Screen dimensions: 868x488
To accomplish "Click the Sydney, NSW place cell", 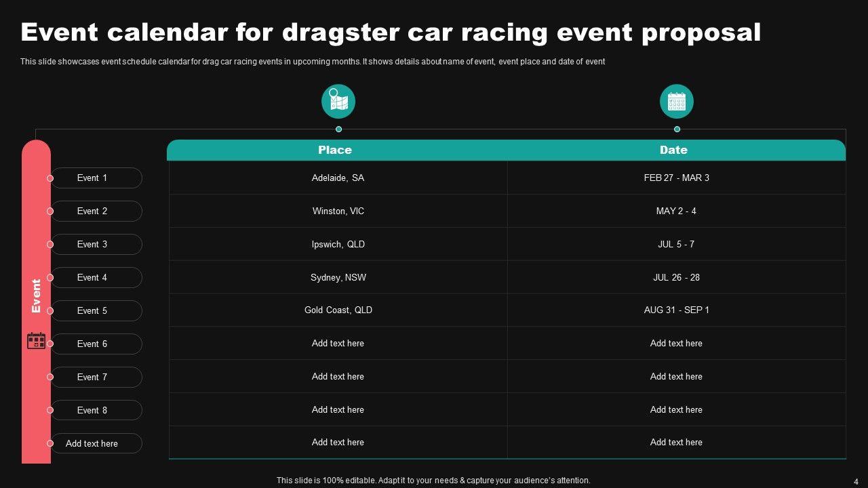I will 338,277.
